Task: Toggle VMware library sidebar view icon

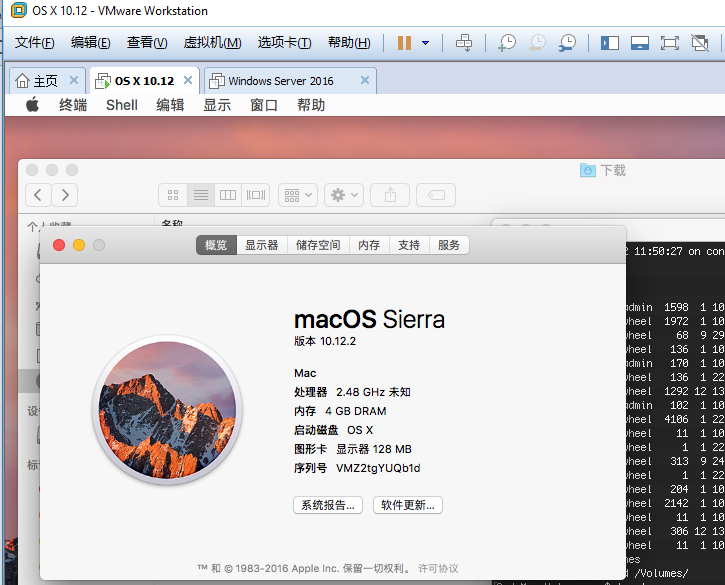Action: click(x=610, y=43)
